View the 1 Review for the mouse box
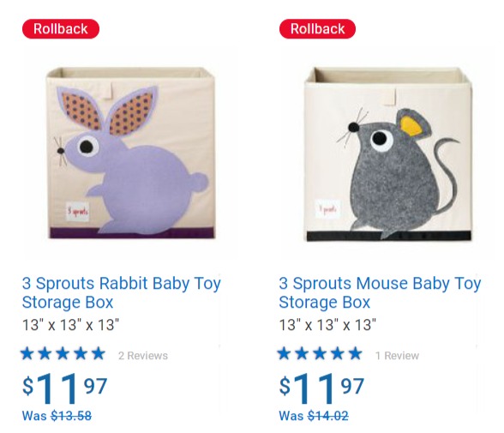Image resolution: width=504 pixels, height=433 pixels. [397, 356]
